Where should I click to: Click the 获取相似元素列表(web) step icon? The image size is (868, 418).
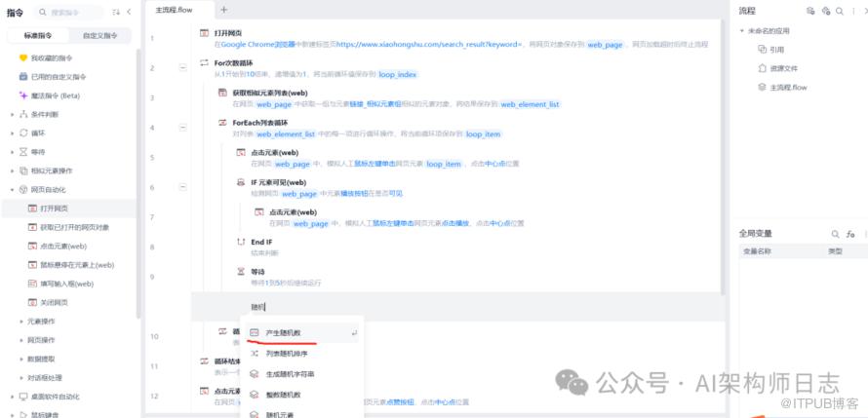222,93
